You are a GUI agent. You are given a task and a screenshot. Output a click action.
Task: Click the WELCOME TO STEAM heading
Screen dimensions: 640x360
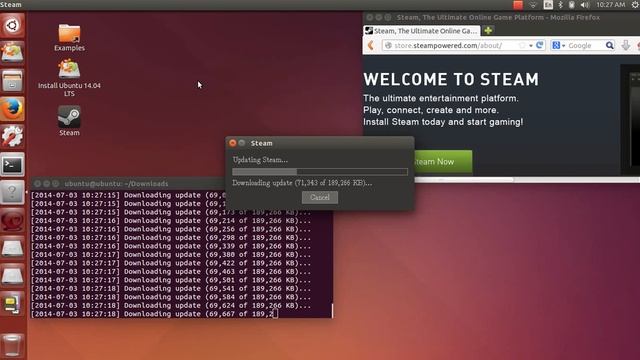(451, 80)
